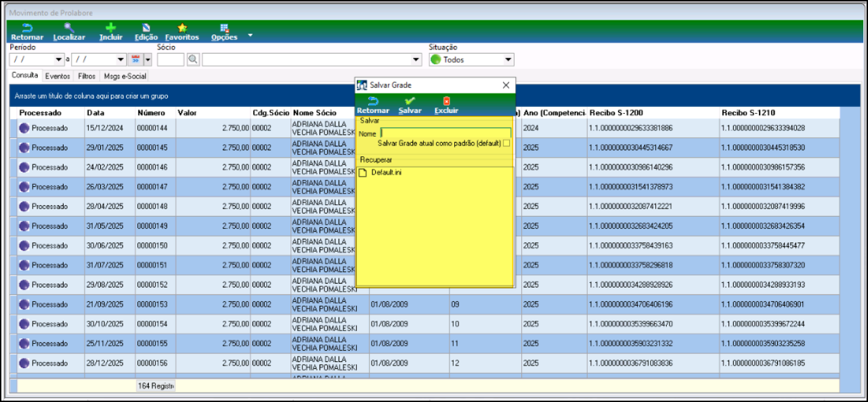
Task: Expand the toolbar overflow arrow after Opções
Action: pos(250,35)
